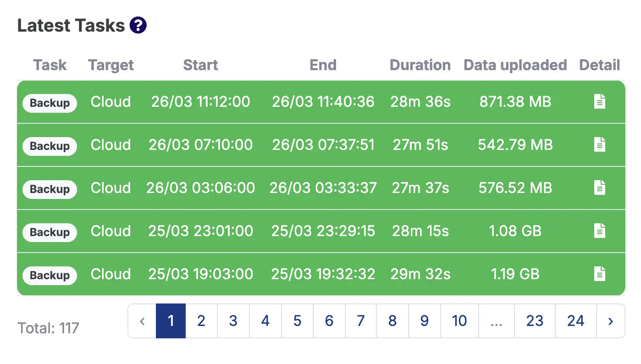Click the Backup badge for 25/03 19:03:00 task
The height and width of the screenshot is (364, 641).
50,275
